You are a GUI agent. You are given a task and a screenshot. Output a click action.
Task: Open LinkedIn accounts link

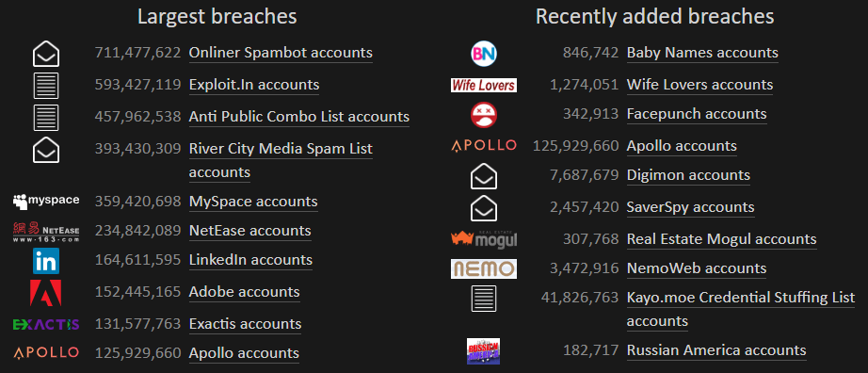[250, 260]
